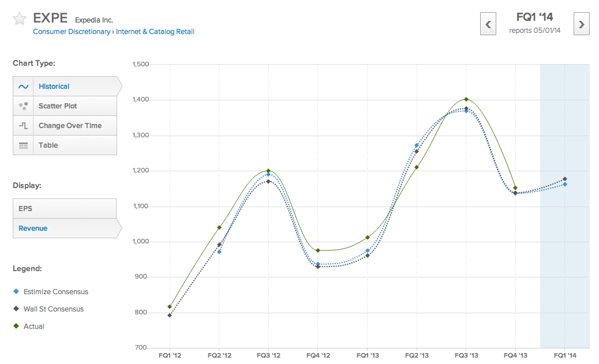Image resolution: width=599 pixels, height=364 pixels.
Task: Click the FQ1 '14 x-axis label
Action: [565, 355]
